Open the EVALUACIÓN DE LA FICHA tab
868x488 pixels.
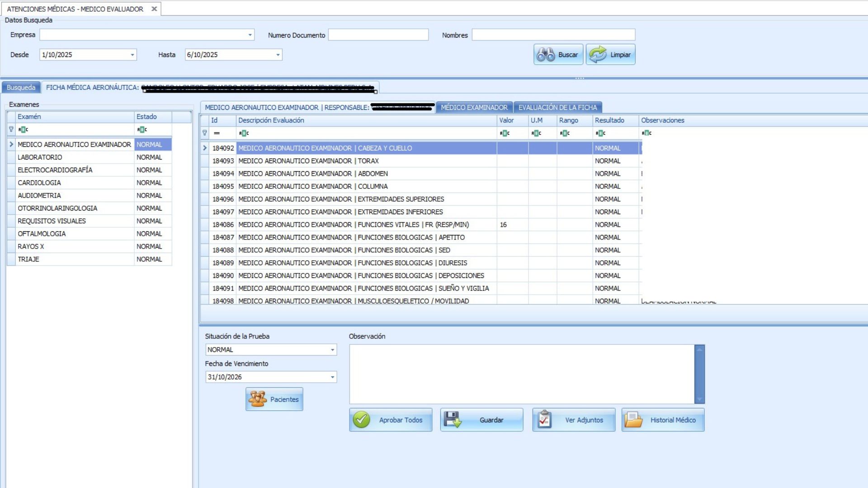pos(557,108)
